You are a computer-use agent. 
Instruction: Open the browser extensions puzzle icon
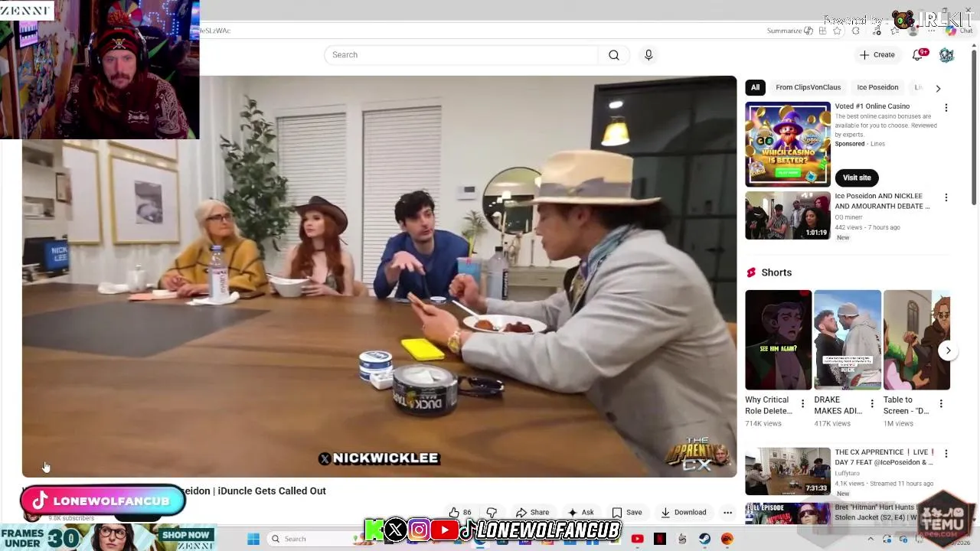point(856,31)
